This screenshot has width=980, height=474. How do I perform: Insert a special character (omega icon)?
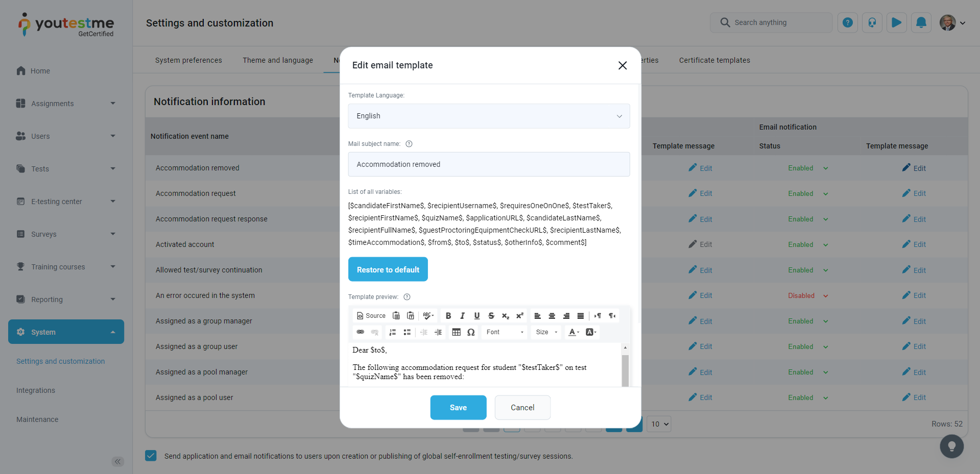471,332
